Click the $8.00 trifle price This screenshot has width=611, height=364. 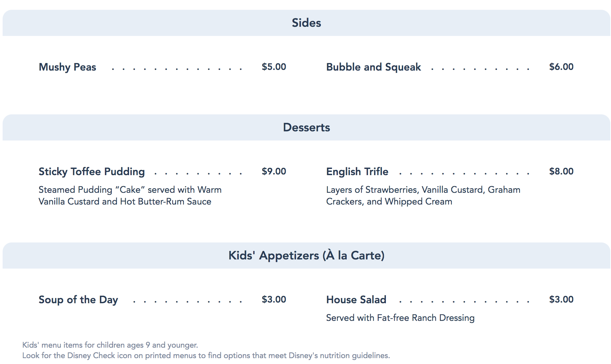click(561, 171)
